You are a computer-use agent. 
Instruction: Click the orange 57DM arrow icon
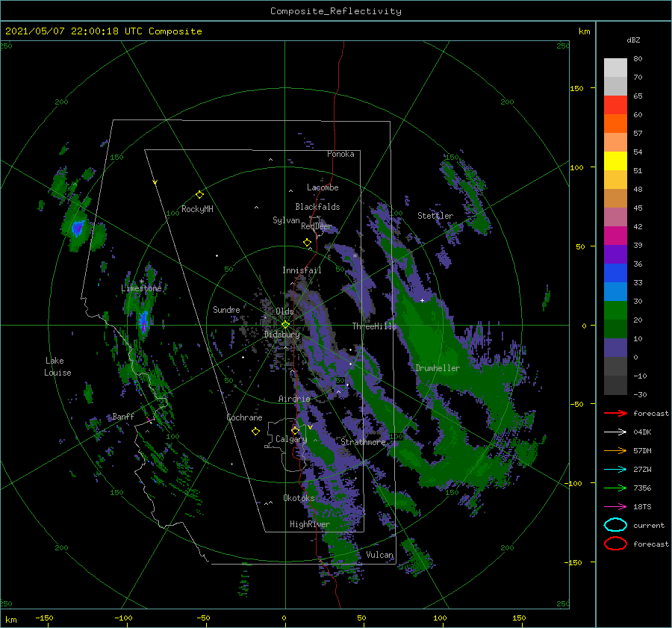[x=615, y=450]
